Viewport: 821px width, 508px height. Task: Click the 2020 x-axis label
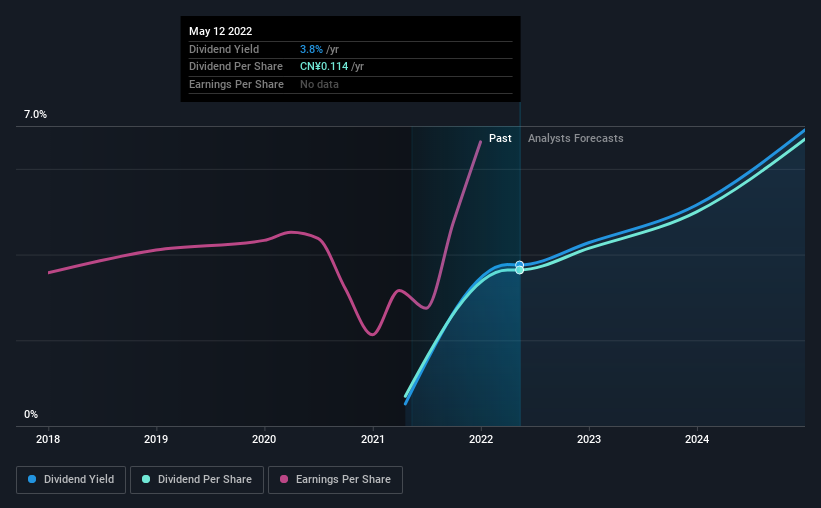tap(264, 439)
